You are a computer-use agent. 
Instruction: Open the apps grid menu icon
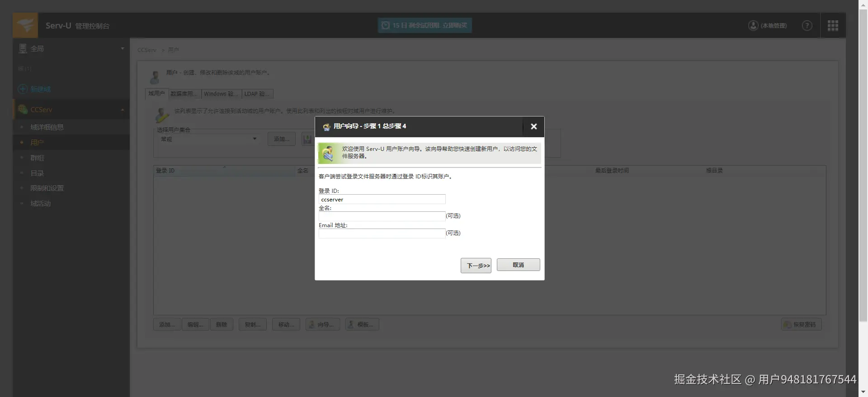tap(833, 26)
